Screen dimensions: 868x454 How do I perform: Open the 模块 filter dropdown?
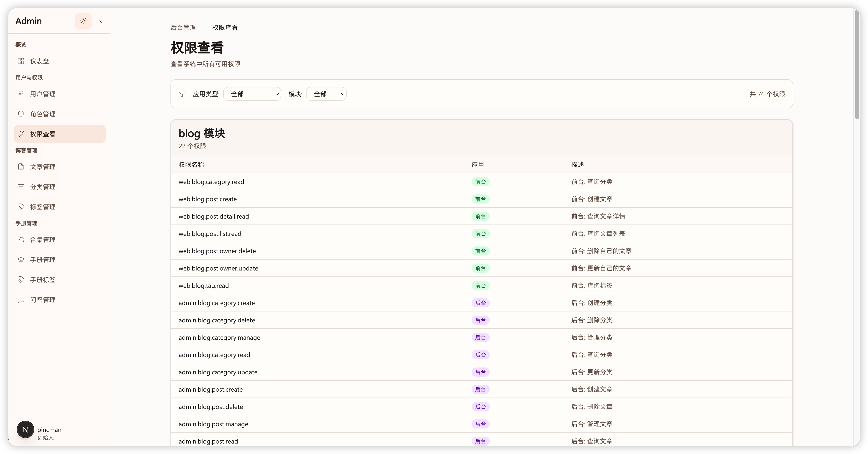click(x=326, y=94)
